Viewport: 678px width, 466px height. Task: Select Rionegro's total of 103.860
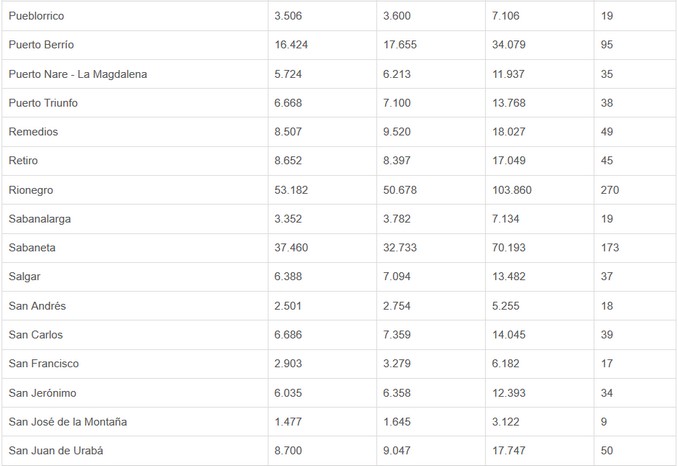pos(513,190)
